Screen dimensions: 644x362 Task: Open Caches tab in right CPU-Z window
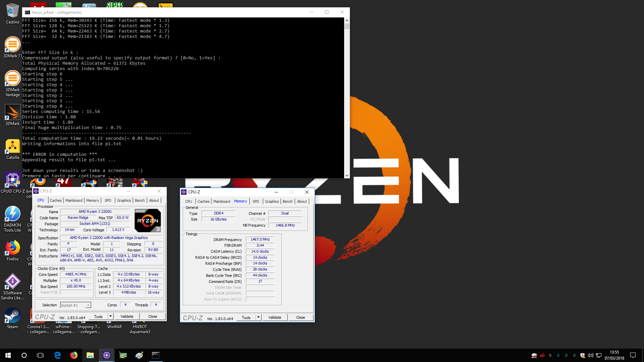click(203, 201)
